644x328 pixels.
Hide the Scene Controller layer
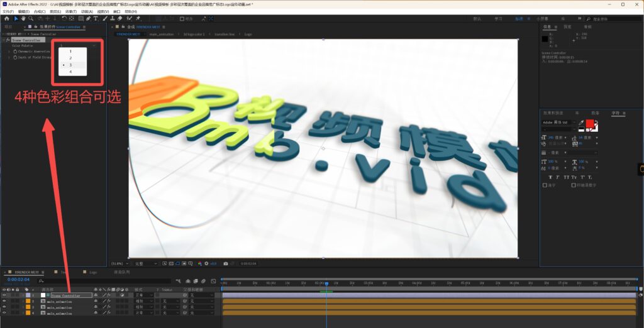tap(4, 295)
